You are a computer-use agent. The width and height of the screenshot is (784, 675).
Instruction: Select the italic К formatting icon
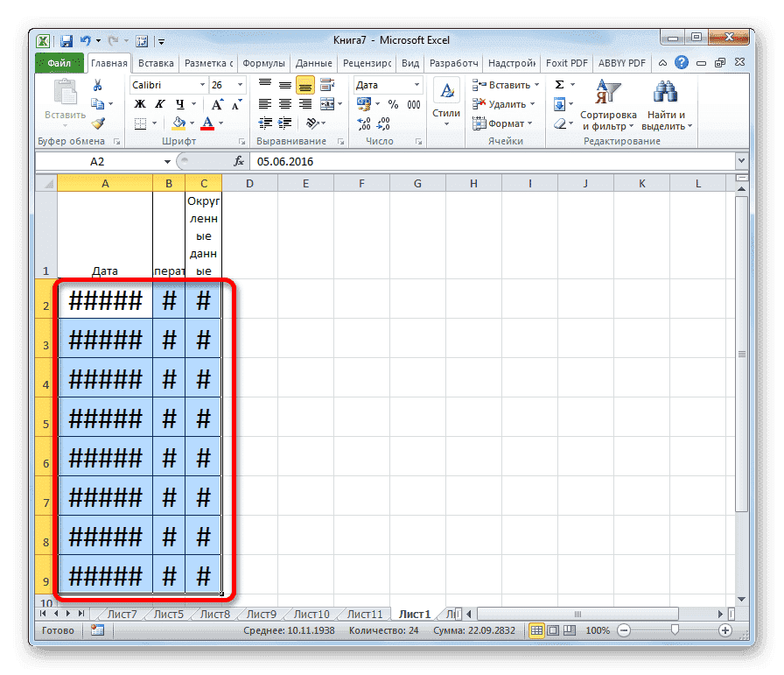161,105
